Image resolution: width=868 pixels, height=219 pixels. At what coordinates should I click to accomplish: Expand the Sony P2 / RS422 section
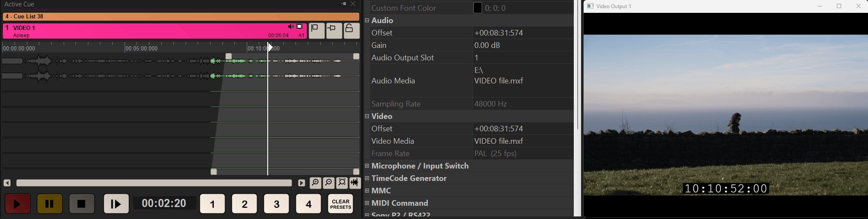pos(367,214)
